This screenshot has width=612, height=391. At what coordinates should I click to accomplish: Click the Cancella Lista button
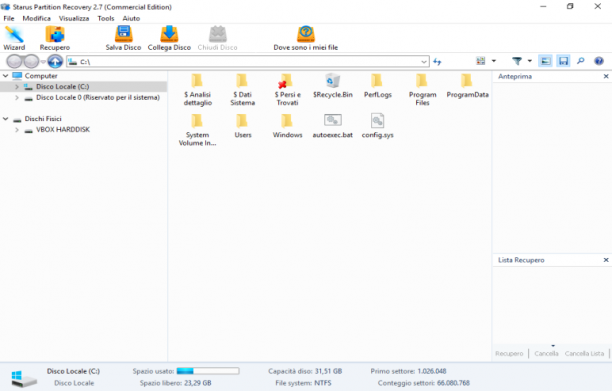click(x=584, y=354)
